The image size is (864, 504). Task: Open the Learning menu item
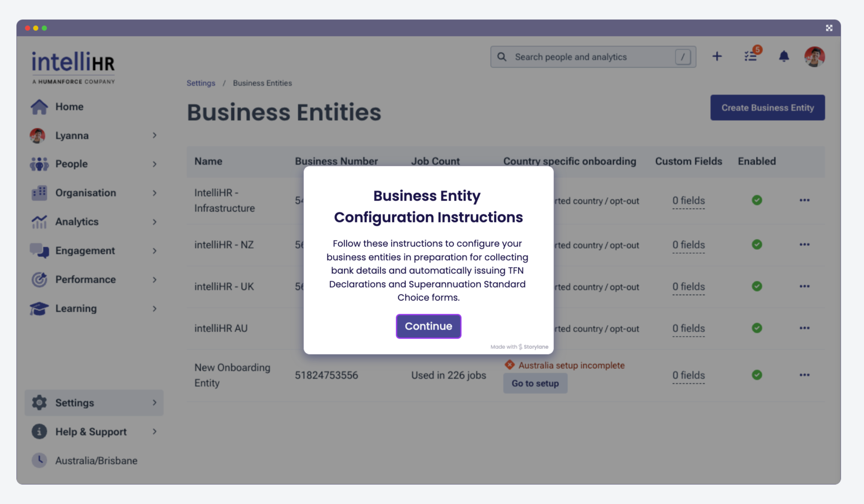pos(76,309)
